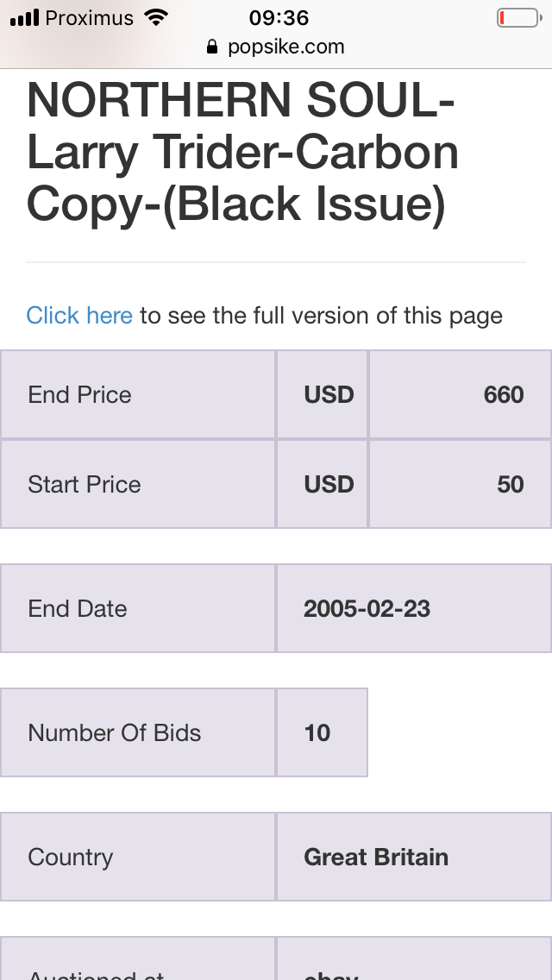This screenshot has height=980, width=552.
Task: Select the End Price USD currency cell
Action: point(323,394)
